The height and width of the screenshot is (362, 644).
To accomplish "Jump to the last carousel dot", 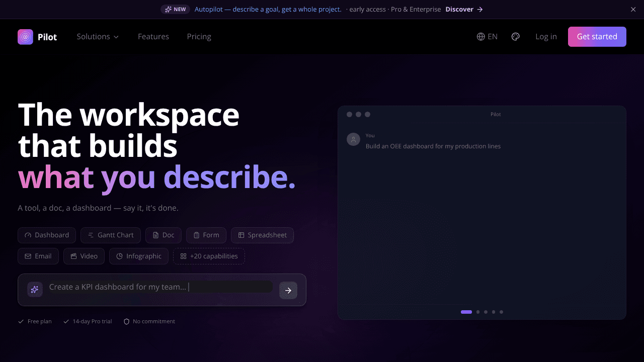I will [x=501, y=312].
